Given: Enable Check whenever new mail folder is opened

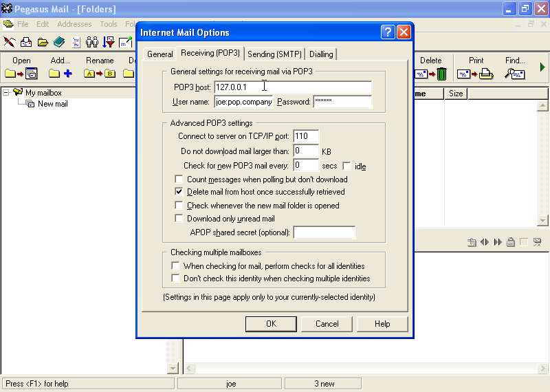Looking at the screenshot, I should pyautogui.click(x=179, y=205).
